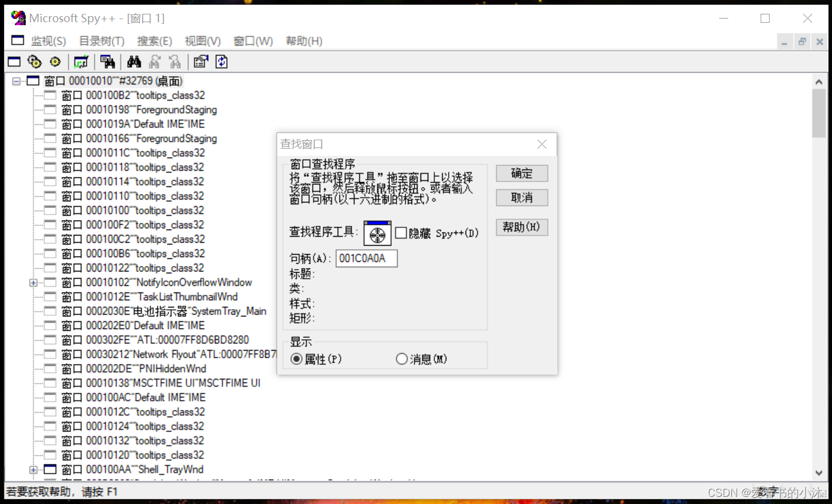Click the Refresh toolbar icon

click(221, 62)
